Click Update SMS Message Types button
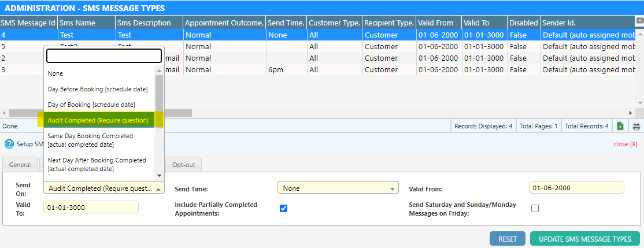 [x=584, y=239]
